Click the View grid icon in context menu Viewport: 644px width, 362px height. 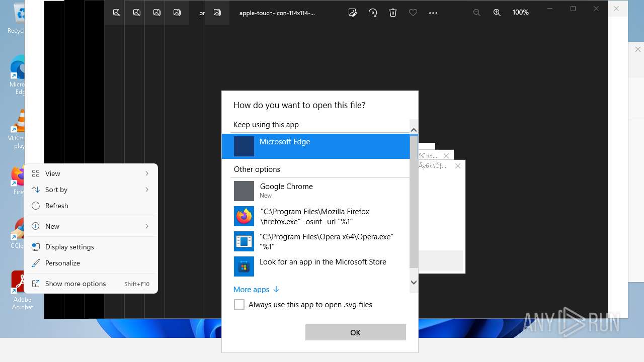coord(36,173)
